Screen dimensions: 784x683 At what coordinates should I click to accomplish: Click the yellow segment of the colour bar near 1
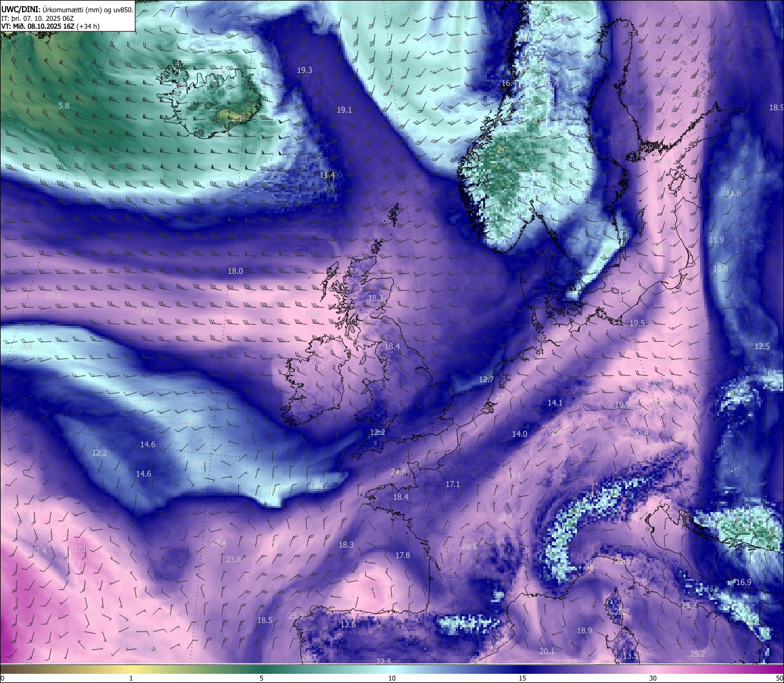[x=130, y=669]
